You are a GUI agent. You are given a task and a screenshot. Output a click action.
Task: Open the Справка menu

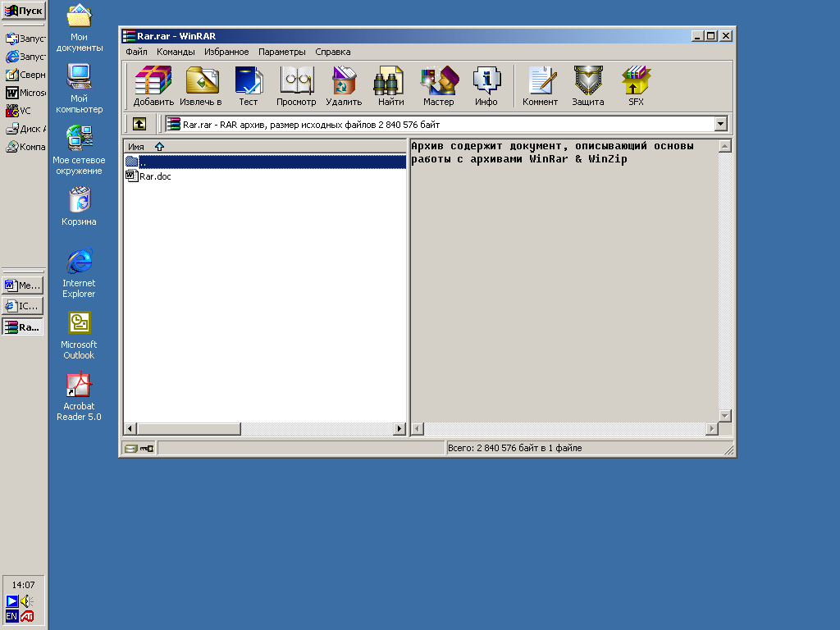333,52
